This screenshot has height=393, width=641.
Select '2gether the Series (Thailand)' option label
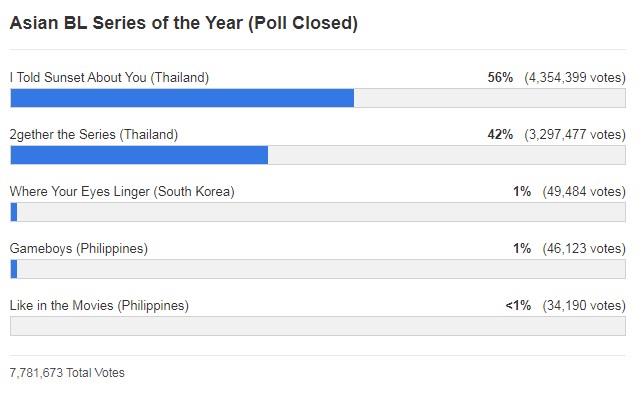[94, 135]
